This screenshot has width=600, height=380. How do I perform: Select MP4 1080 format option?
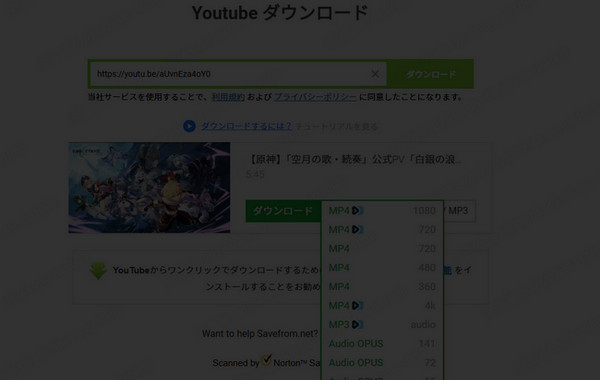[x=382, y=210]
